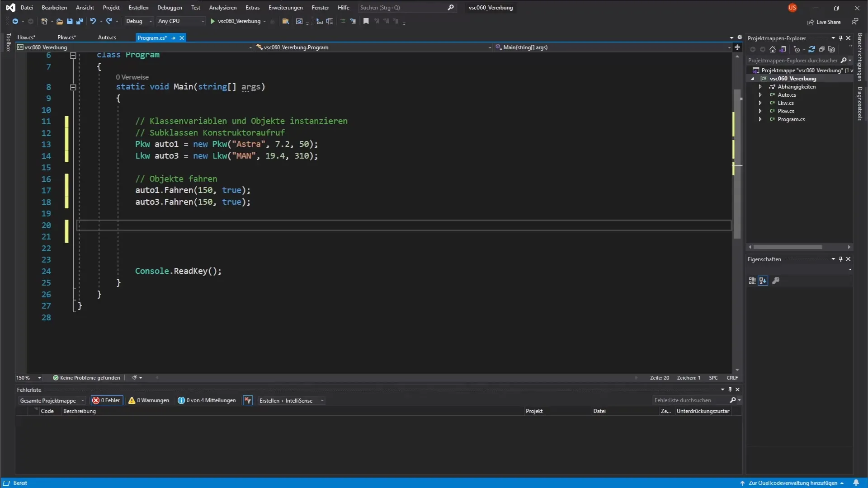The image size is (868, 488).
Task: Click the redo arrow icon
Action: (x=109, y=21)
